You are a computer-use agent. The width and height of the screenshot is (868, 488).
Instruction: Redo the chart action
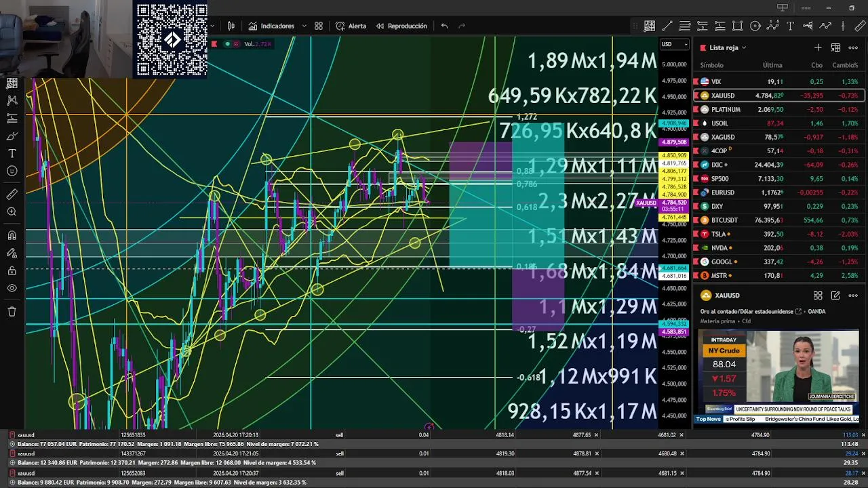pos(462,26)
